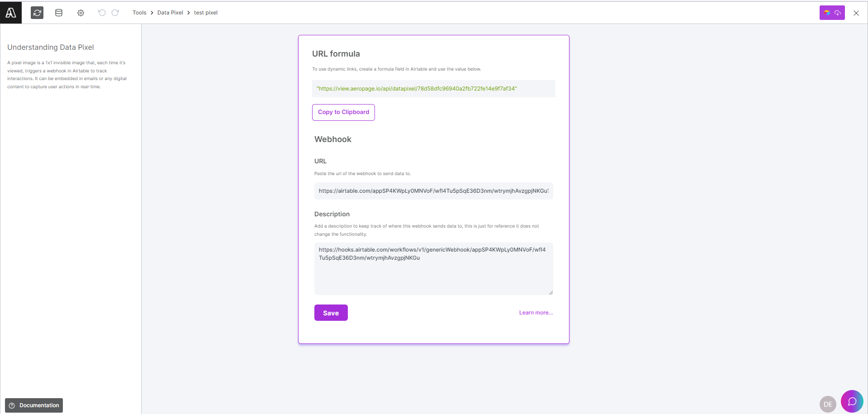Open the Documentation button
The width and height of the screenshot is (868, 414).
click(34, 405)
